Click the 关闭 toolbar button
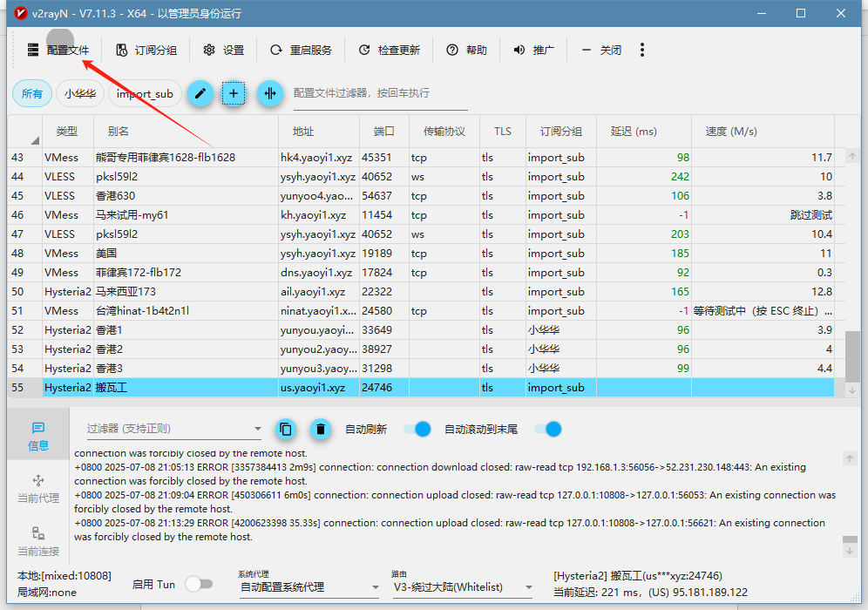 [601, 51]
